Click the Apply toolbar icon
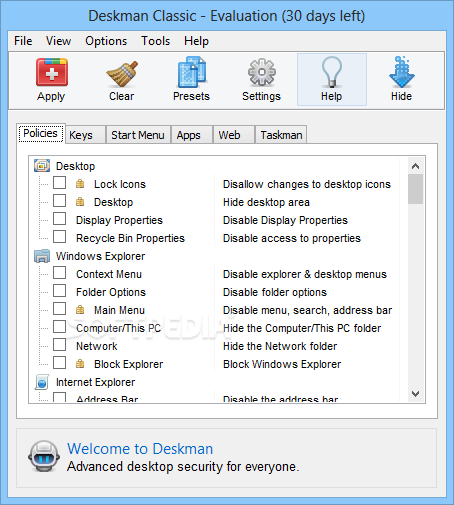The width and height of the screenshot is (454, 505). [x=52, y=72]
